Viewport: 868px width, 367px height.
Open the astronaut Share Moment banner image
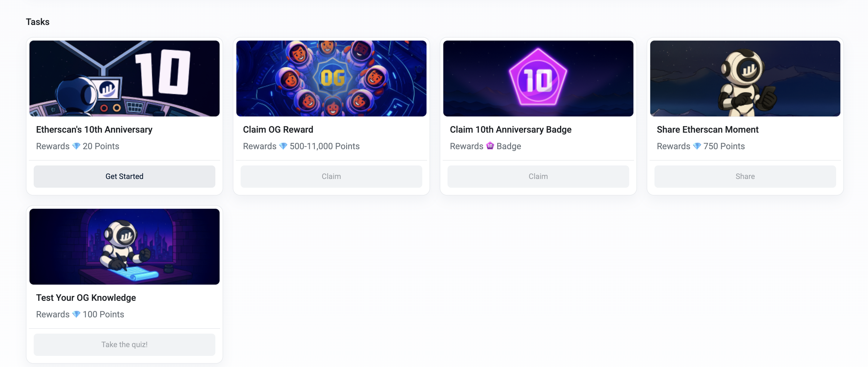pos(745,79)
